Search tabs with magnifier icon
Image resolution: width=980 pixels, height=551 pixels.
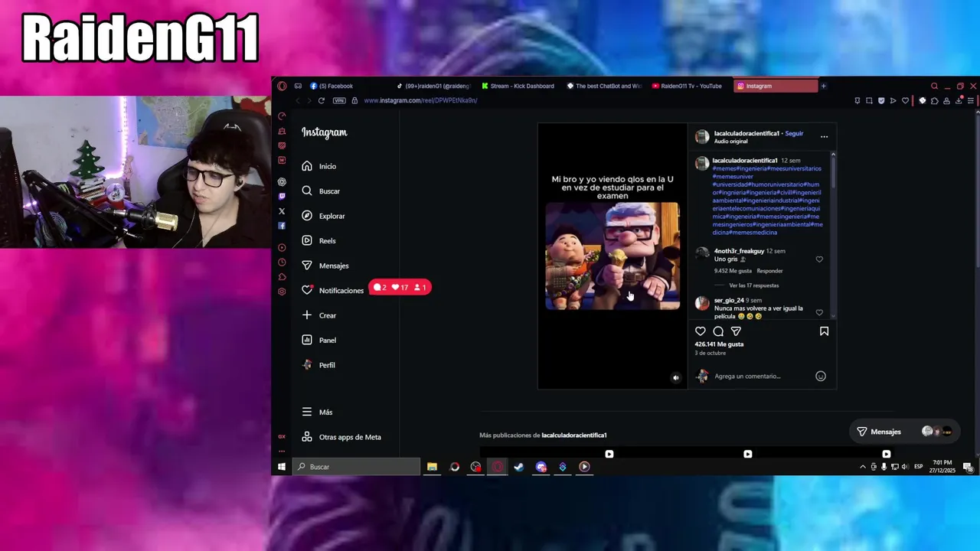click(934, 86)
